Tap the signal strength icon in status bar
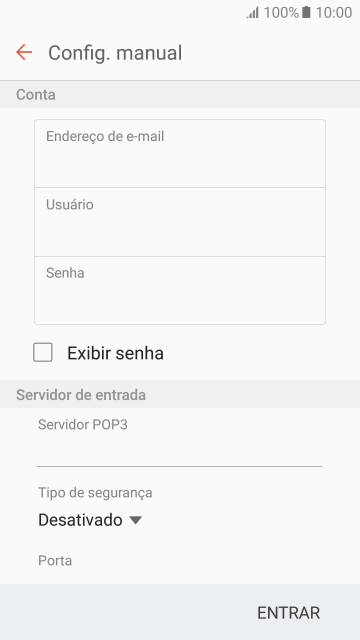Image resolution: width=360 pixels, height=640 pixels. pos(253,13)
